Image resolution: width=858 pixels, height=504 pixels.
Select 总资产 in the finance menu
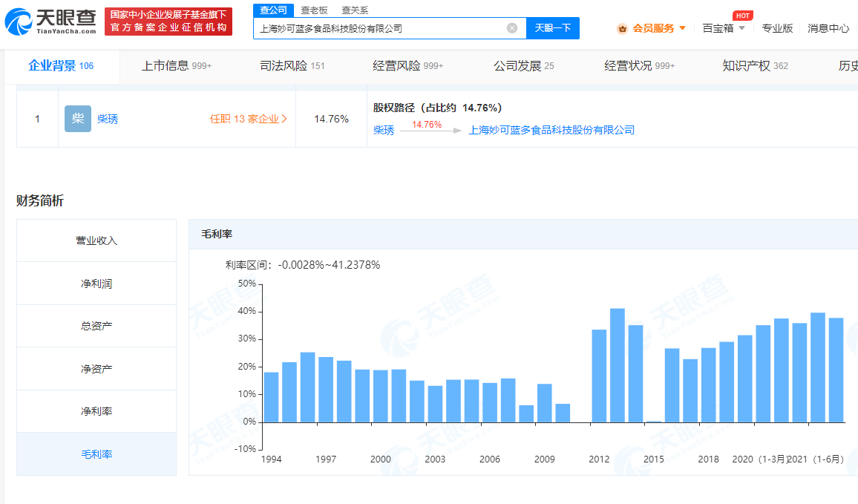click(96, 326)
